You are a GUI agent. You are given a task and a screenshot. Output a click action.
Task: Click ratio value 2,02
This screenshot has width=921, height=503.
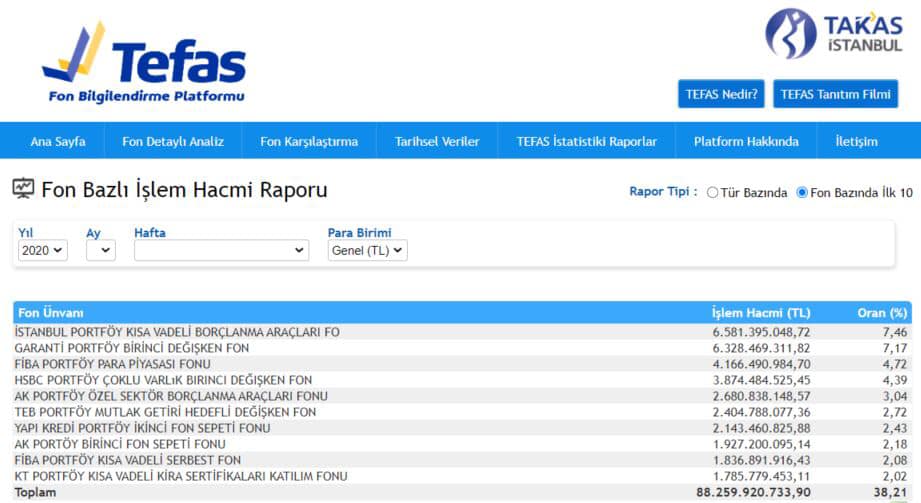(895, 476)
